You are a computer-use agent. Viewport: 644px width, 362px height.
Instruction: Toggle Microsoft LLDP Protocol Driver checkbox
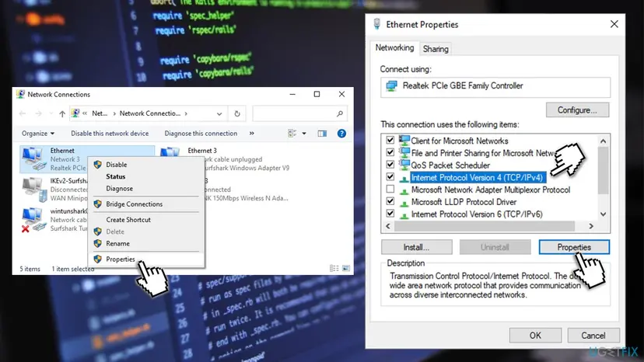pyautogui.click(x=390, y=201)
